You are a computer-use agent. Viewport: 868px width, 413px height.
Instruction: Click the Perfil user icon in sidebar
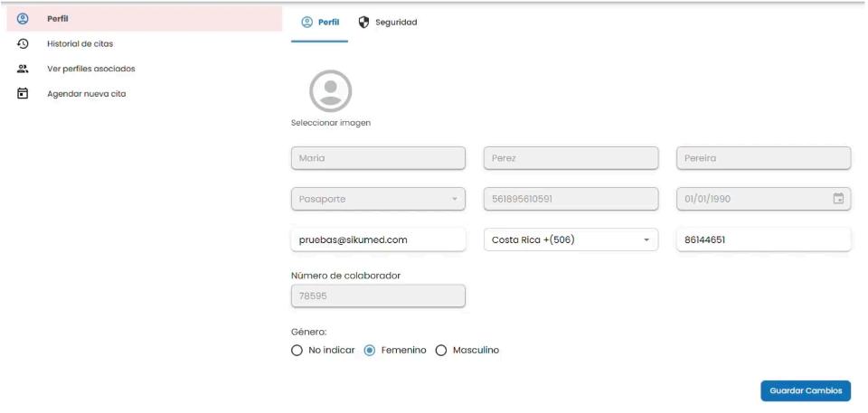point(22,19)
